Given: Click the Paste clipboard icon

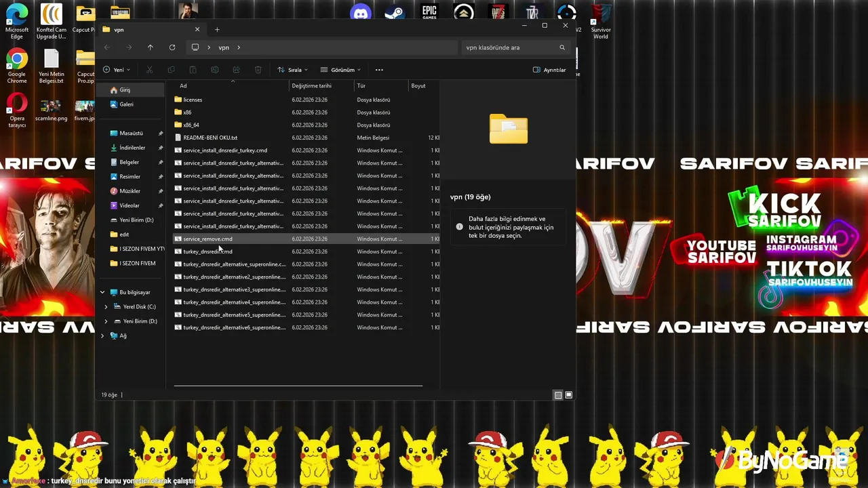Looking at the screenshot, I should 193,70.
